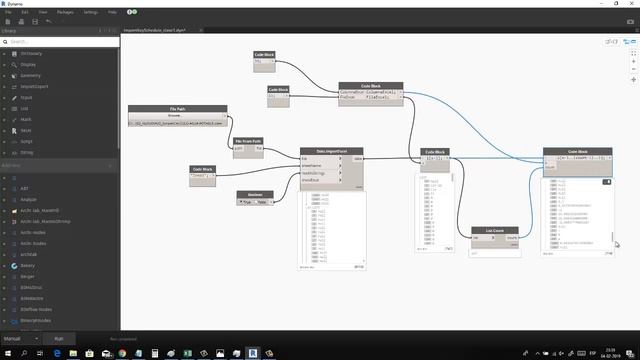Click the Display category magnifier icon
Screen dimensions: 640x360
(x=14, y=64)
